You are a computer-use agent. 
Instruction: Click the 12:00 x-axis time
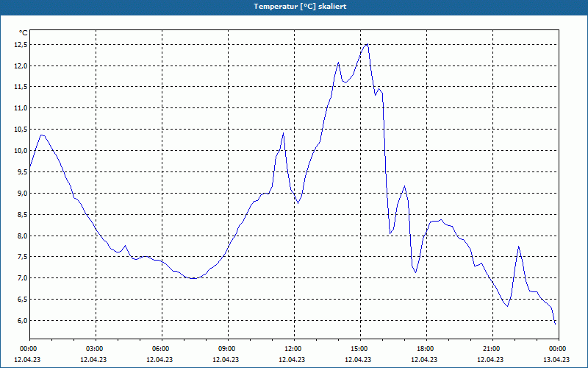pos(294,349)
